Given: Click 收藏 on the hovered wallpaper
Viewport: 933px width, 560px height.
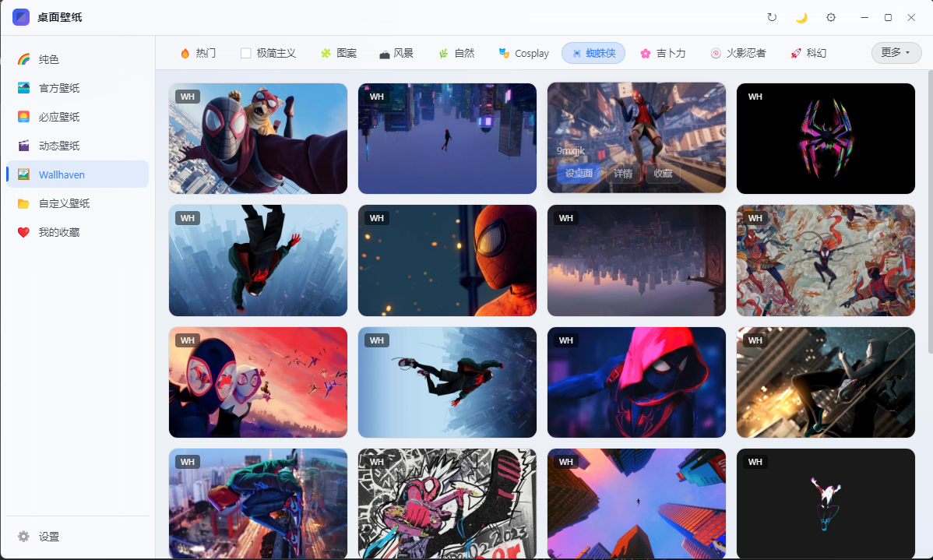Looking at the screenshot, I should tap(663, 173).
